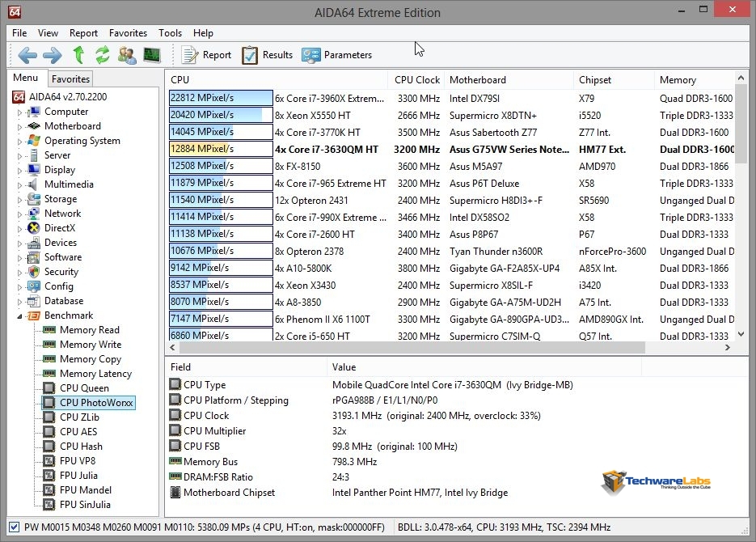
Task: Go forward with the blue right arrow
Action: point(52,55)
